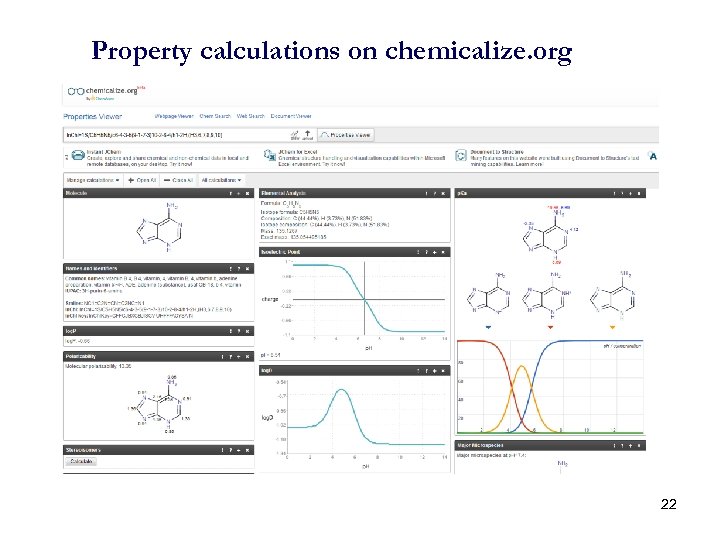Close the Stereoisomers panel

[248, 450]
